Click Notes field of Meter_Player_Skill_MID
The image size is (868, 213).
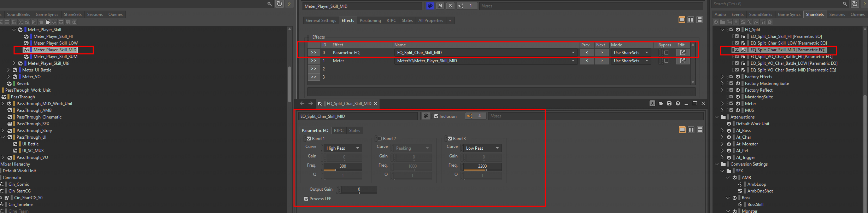[x=591, y=6]
